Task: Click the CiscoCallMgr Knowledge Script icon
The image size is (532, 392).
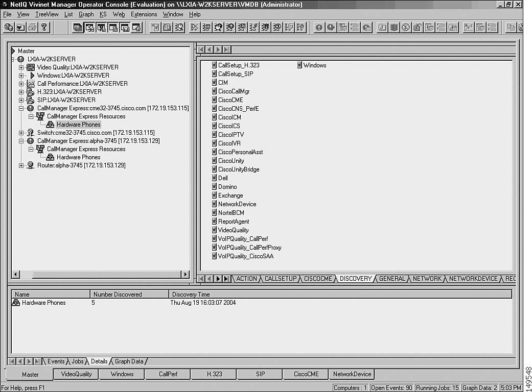Action: (x=214, y=91)
